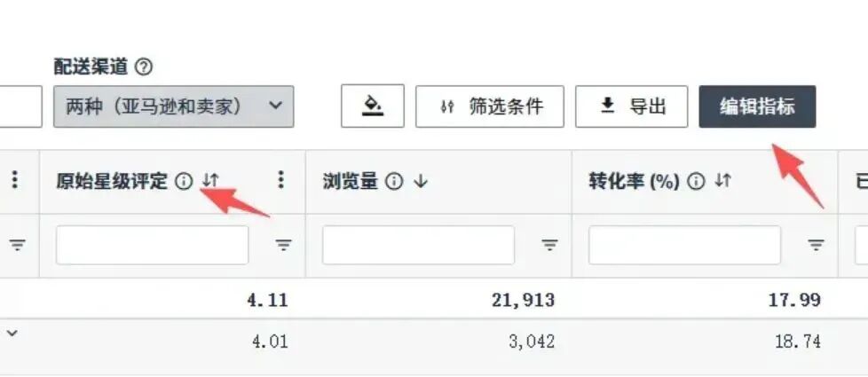
Task: Click info icon beside 浏览量
Action: tap(393, 181)
